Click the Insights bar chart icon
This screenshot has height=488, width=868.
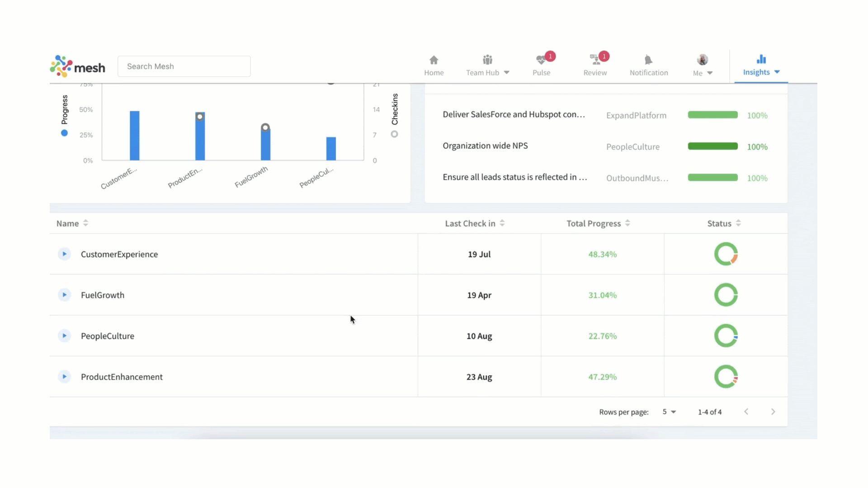tap(761, 59)
